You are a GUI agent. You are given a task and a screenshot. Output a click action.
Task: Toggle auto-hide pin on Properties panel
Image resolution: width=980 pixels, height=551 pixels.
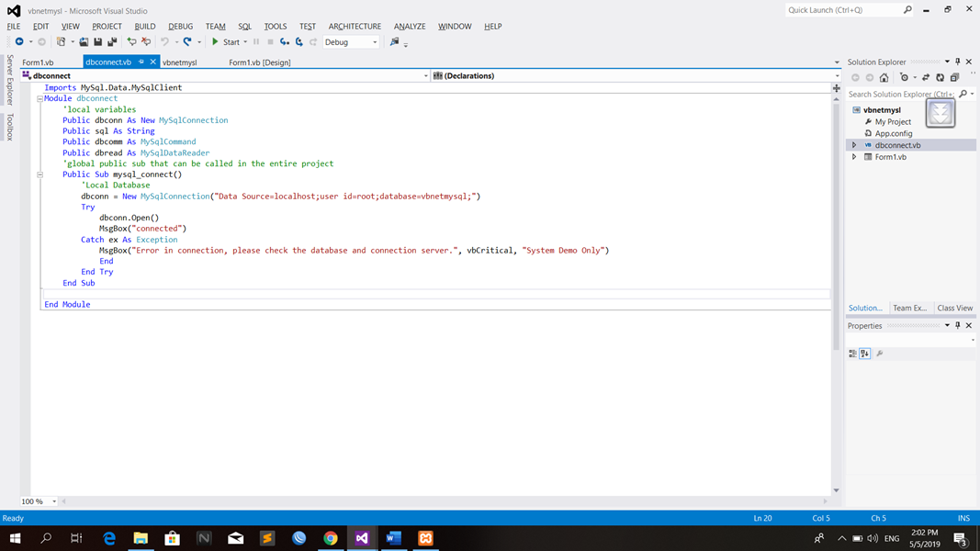coord(958,325)
